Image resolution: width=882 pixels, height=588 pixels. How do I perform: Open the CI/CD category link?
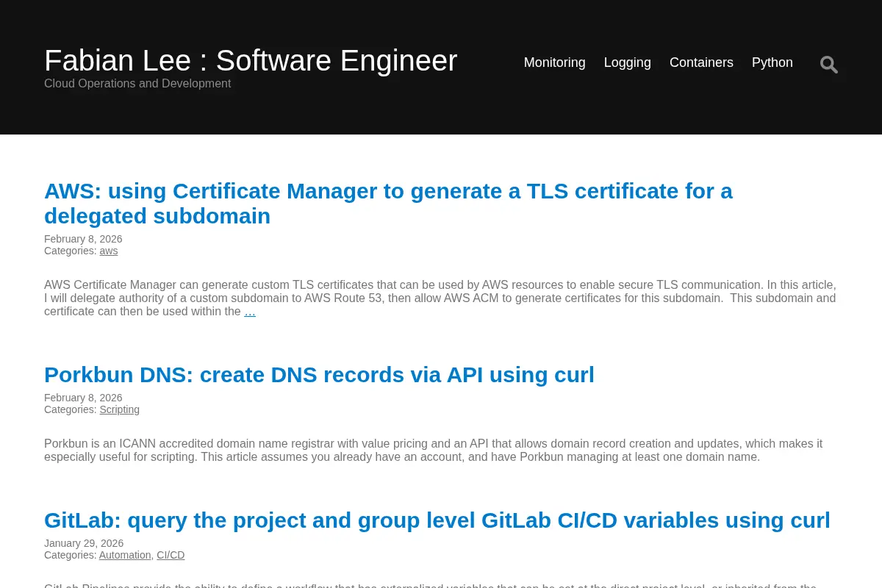pos(171,555)
